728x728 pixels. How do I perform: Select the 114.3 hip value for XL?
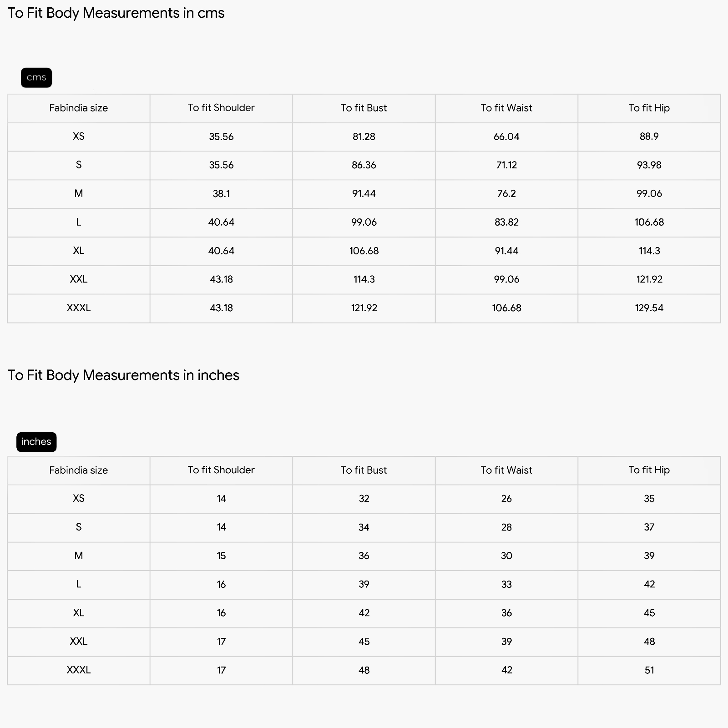[649, 251]
